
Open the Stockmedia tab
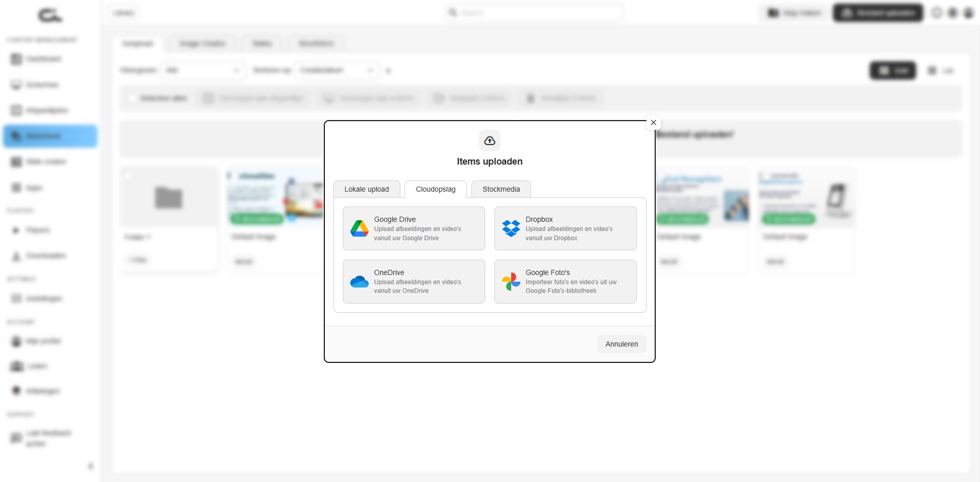pyautogui.click(x=501, y=189)
